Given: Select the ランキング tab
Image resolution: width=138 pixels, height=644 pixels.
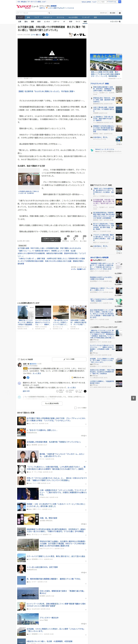Looking at the screenshot, I should coord(86,17).
